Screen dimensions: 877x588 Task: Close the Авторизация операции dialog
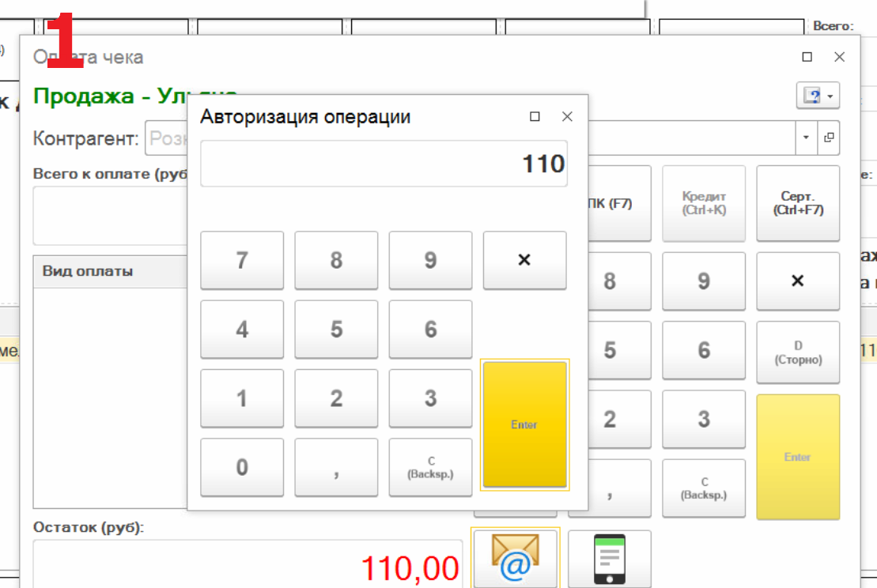coord(566,117)
